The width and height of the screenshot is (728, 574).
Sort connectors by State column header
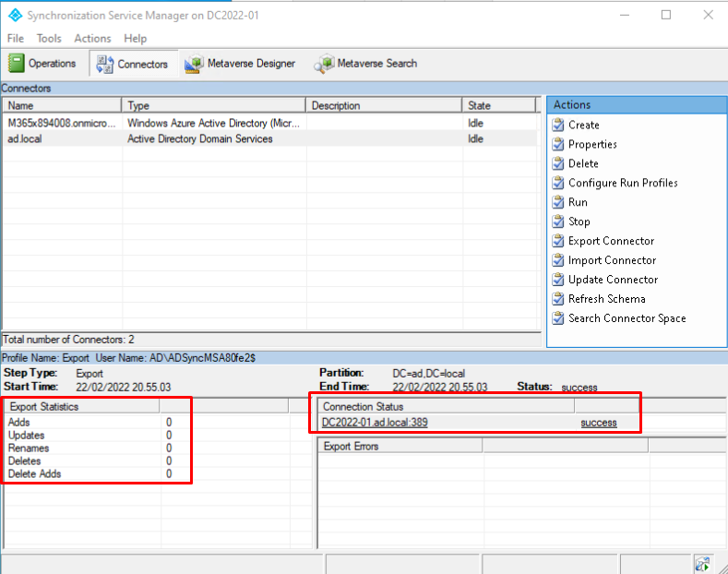point(498,105)
